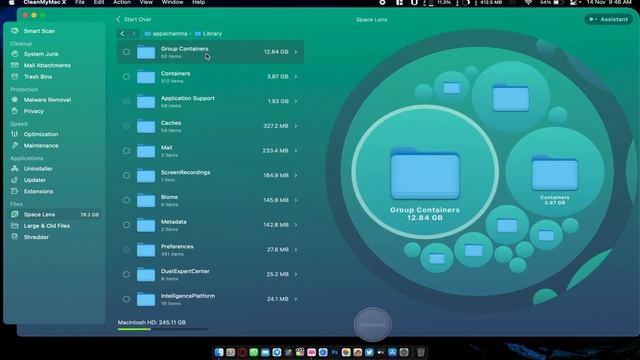Open the Trash Bins module
This screenshot has height=360, width=640.
click(x=38, y=77)
